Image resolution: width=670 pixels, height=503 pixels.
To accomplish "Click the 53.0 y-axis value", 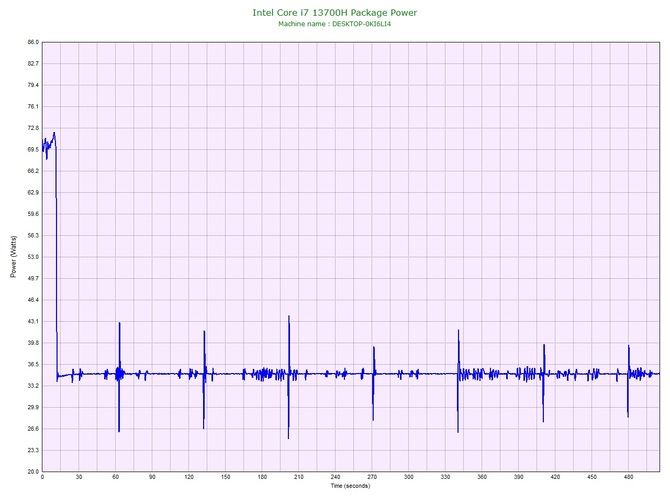I will click(x=33, y=257).
